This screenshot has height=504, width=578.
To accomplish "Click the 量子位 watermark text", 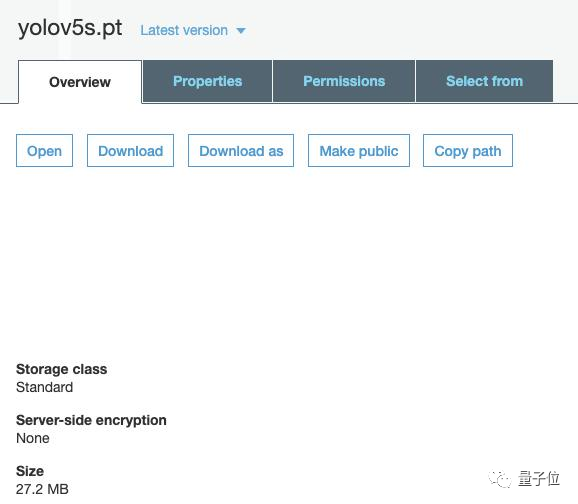I will tap(539, 479).
